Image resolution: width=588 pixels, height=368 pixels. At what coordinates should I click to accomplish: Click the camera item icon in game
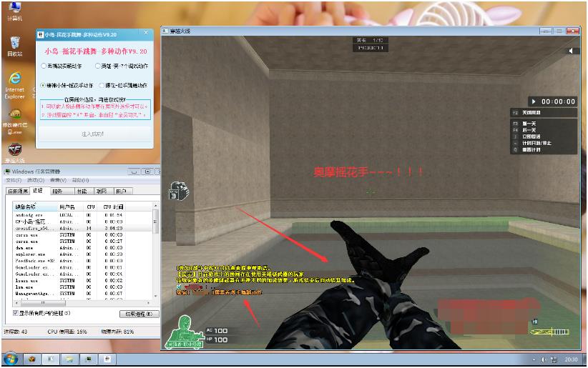[x=177, y=191]
